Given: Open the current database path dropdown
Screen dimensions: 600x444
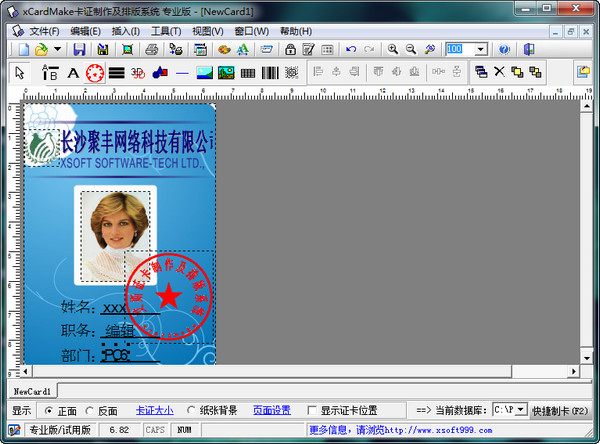Looking at the screenshot, I should coord(520,410).
